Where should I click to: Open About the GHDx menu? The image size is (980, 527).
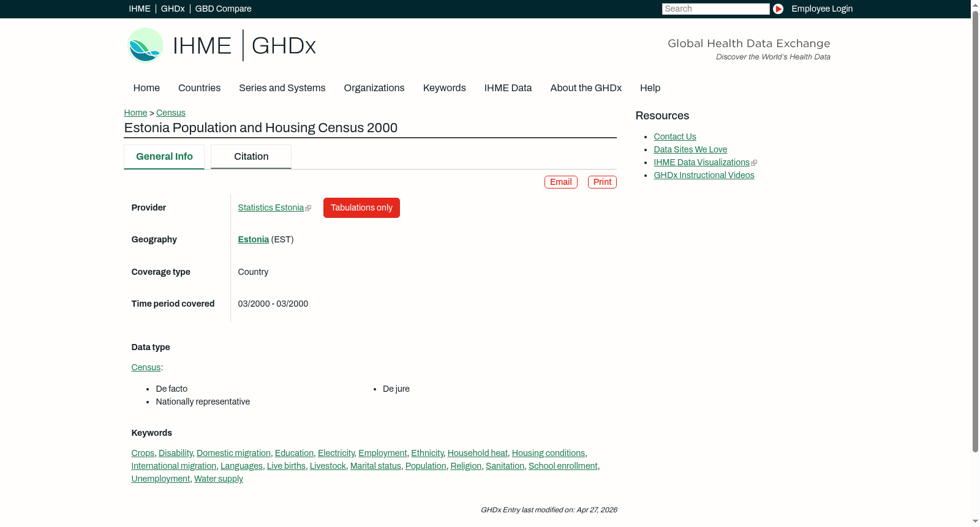pyautogui.click(x=586, y=88)
